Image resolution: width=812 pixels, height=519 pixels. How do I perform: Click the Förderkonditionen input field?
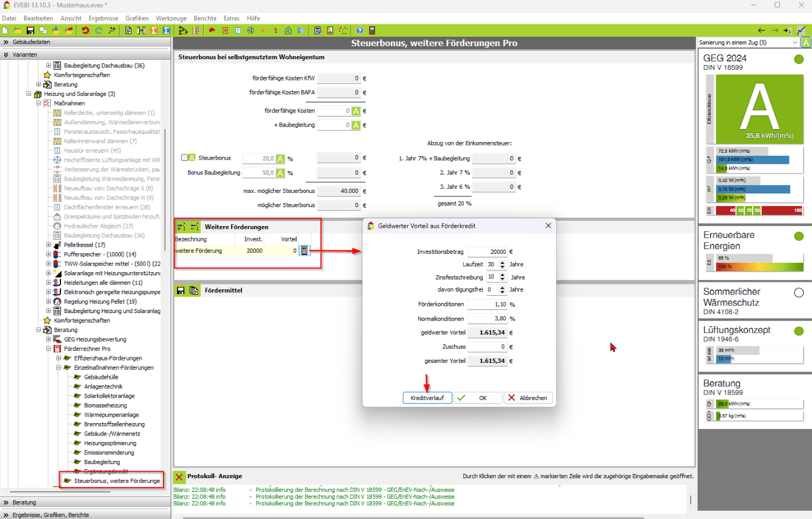[487, 304]
